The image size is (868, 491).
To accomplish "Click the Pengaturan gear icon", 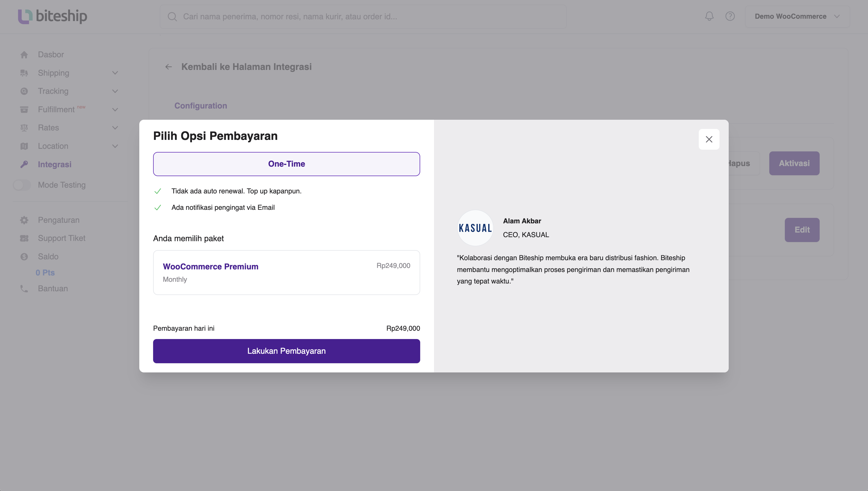I will (x=24, y=220).
